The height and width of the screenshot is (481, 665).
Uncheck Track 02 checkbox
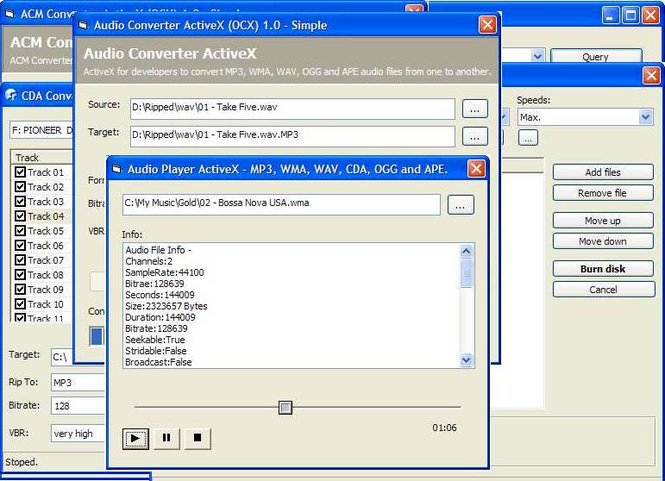point(20,187)
